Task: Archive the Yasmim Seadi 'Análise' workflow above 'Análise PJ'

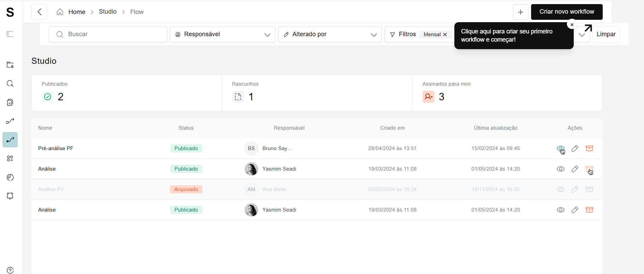Action: coord(589,169)
